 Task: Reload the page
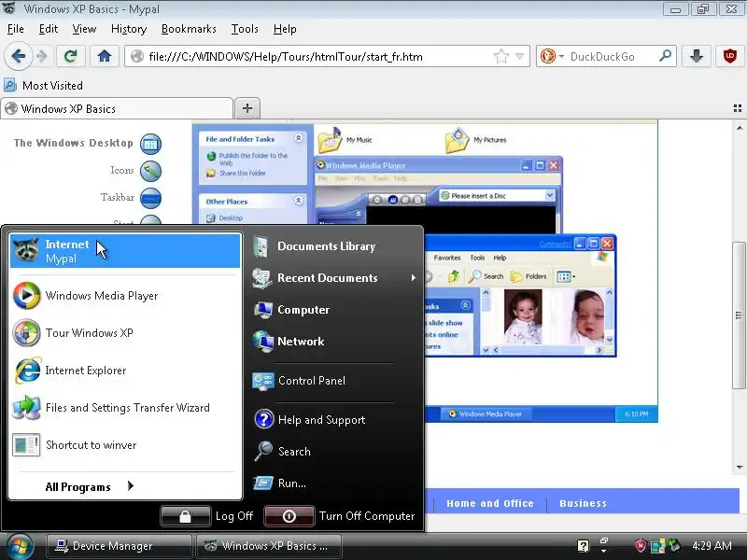tap(71, 57)
